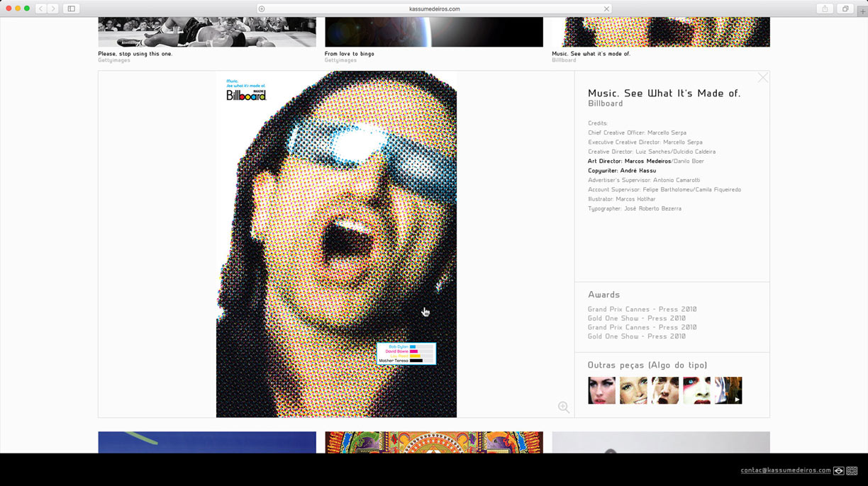Open the blue project thumbnail below the panel

(x=207, y=443)
